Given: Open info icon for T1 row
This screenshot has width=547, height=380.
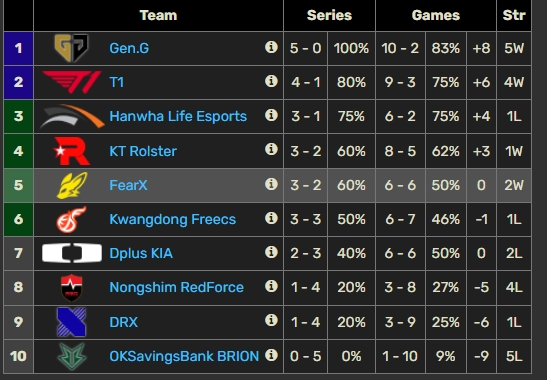Looking at the screenshot, I should pyautogui.click(x=271, y=81).
